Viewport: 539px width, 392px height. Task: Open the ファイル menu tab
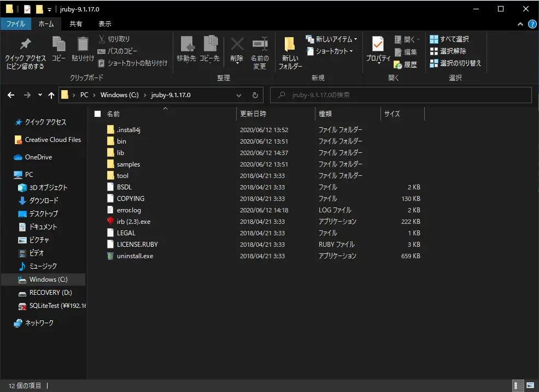pyautogui.click(x=16, y=23)
